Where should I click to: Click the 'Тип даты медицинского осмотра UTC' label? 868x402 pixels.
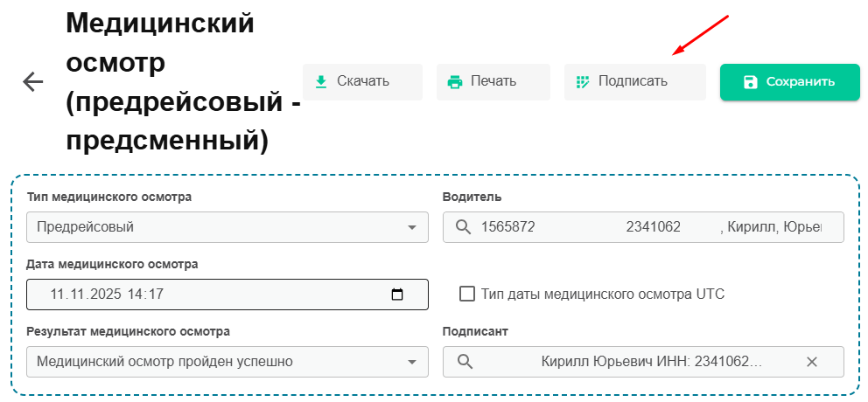[602, 295]
